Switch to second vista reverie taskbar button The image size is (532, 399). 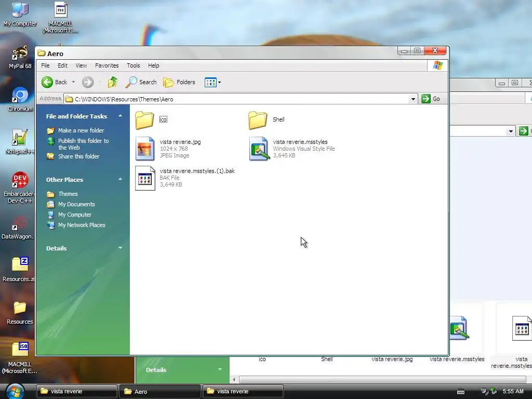pos(243,391)
